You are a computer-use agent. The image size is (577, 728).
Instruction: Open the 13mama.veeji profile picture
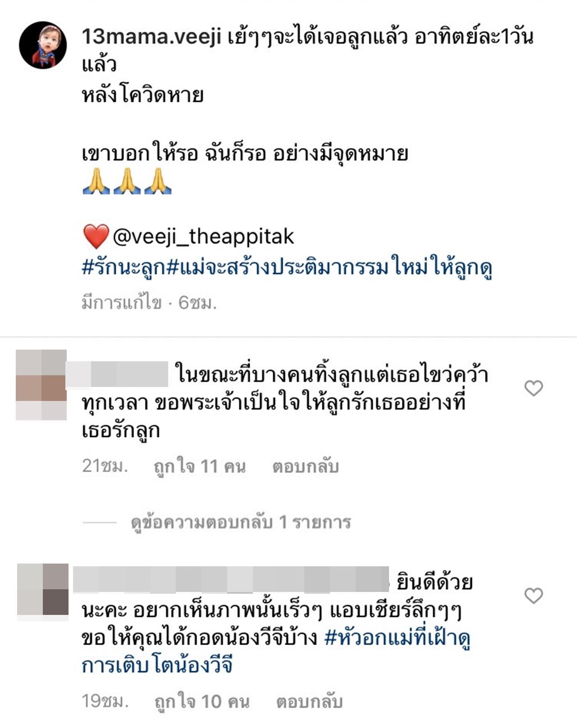click(43, 45)
